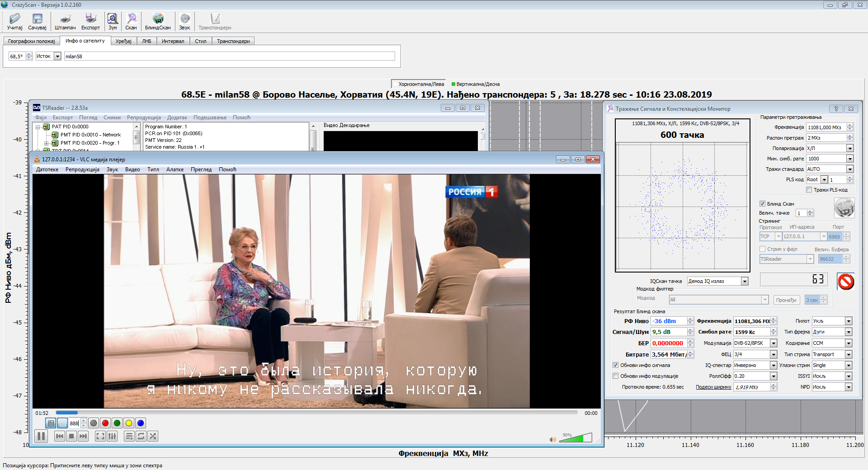
Task: Toggle VLC teletext transparency button
Action: tap(62, 423)
